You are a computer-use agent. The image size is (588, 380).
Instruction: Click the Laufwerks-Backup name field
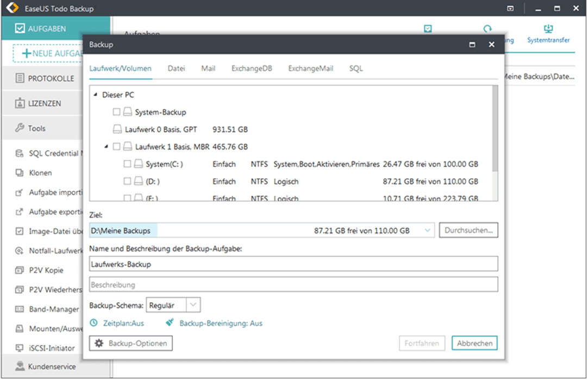293,264
